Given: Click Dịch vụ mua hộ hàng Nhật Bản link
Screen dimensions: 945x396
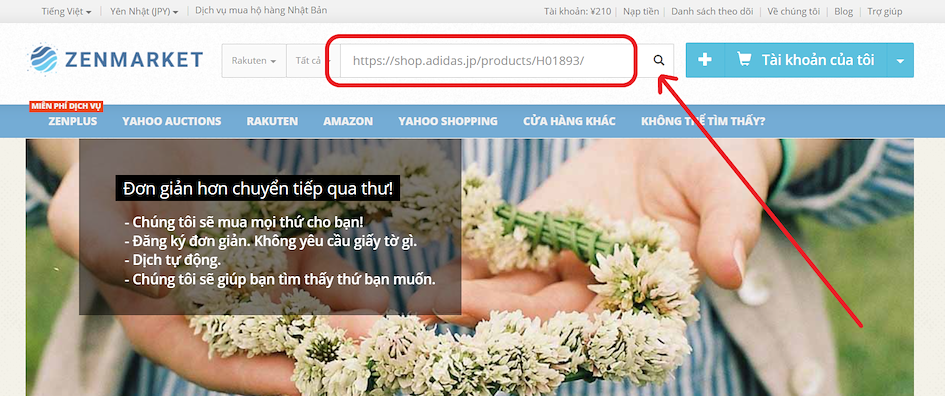Looking at the screenshot, I should 262,11.
